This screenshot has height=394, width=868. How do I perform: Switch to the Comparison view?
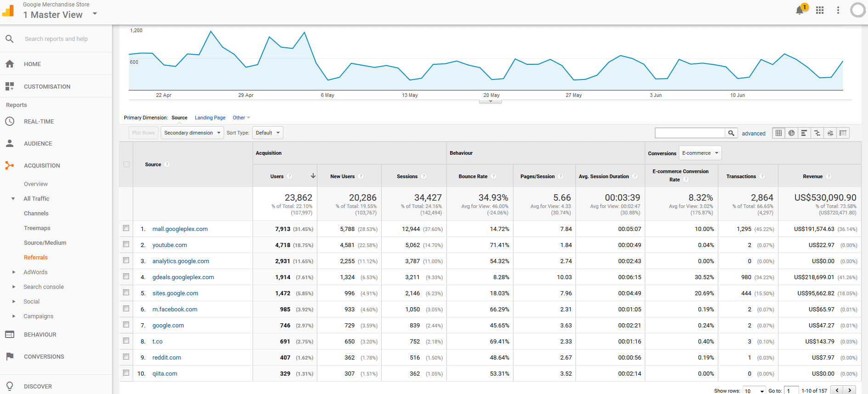pyautogui.click(x=817, y=133)
